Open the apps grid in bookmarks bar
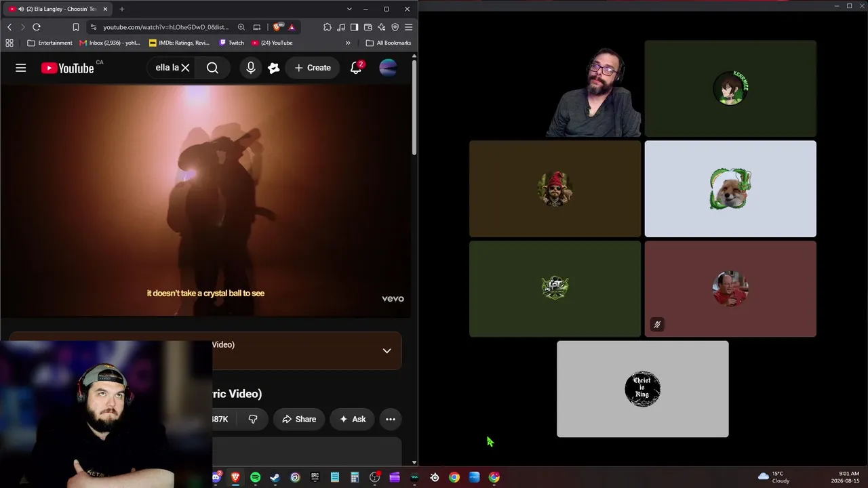The width and height of the screenshot is (868, 488). pyautogui.click(x=9, y=43)
